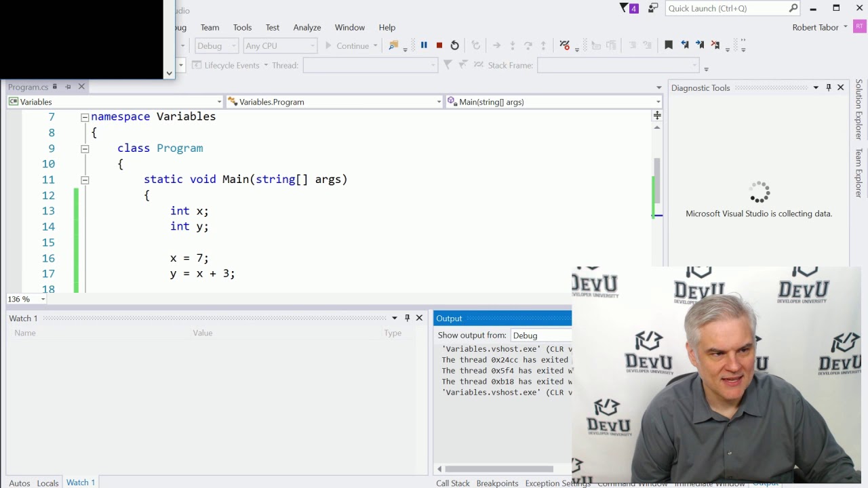This screenshot has height=488, width=868.
Task: Go to next bookmark icon
Action: tap(700, 45)
